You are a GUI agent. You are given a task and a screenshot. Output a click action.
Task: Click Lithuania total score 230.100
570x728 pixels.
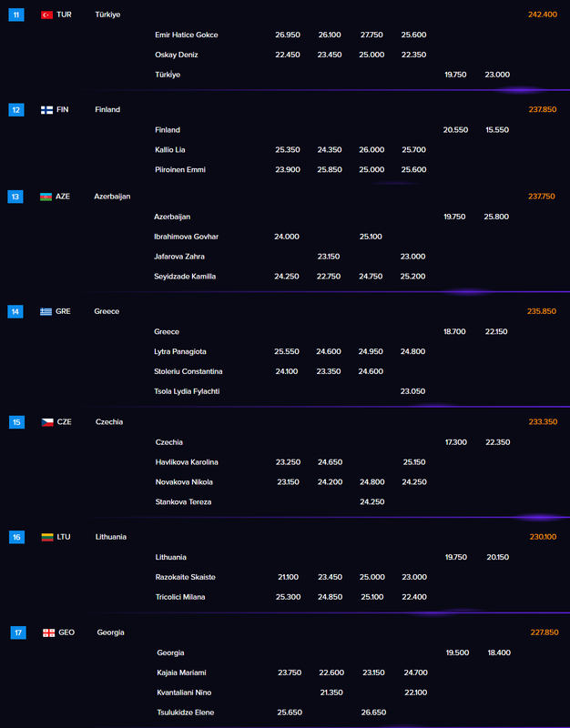(543, 537)
